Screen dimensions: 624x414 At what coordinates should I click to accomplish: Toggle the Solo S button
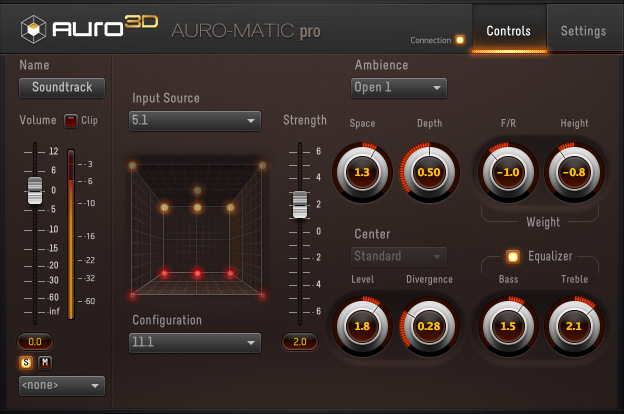coord(26,363)
